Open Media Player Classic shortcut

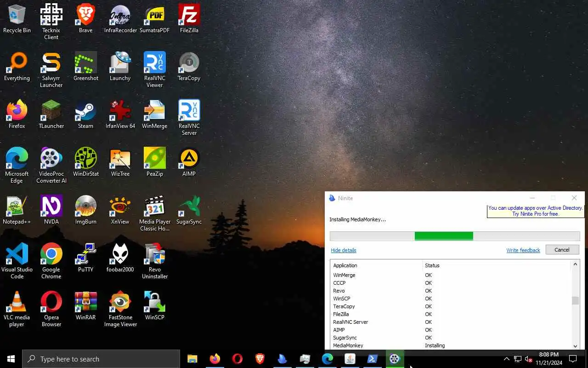coord(155,213)
